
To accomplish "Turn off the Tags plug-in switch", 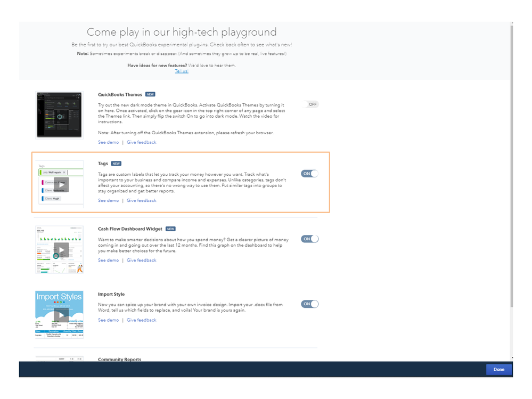I will click(x=310, y=174).
